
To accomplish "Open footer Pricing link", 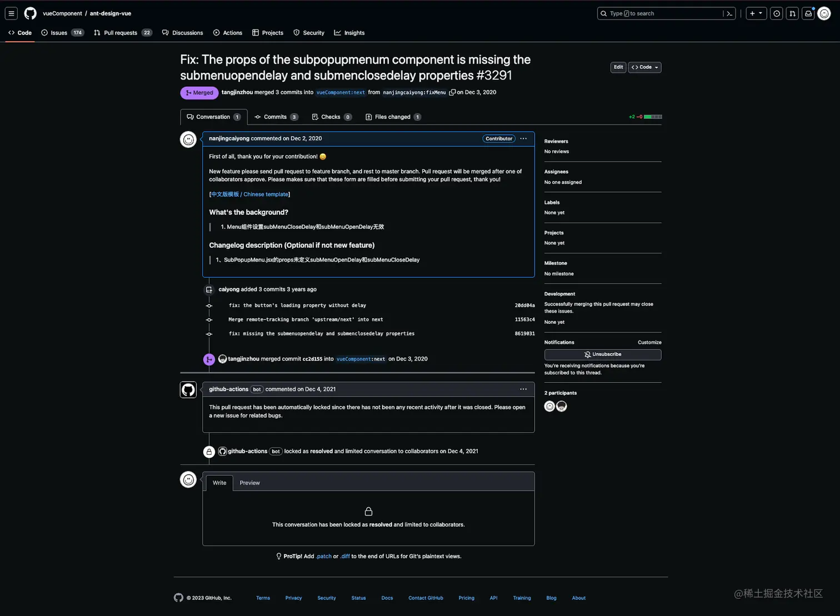I will 466,598.
